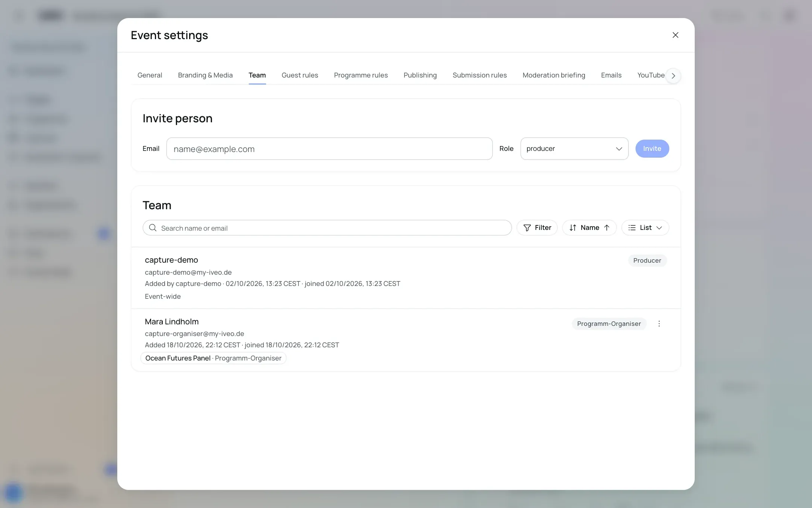Select the Team tab

point(257,75)
